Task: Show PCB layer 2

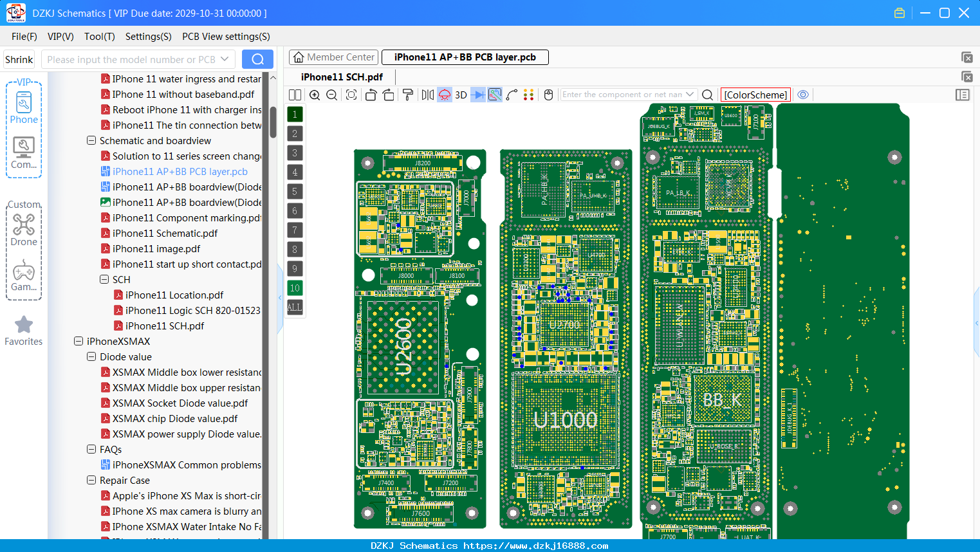Action: pyautogui.click(x=295, y=134)
